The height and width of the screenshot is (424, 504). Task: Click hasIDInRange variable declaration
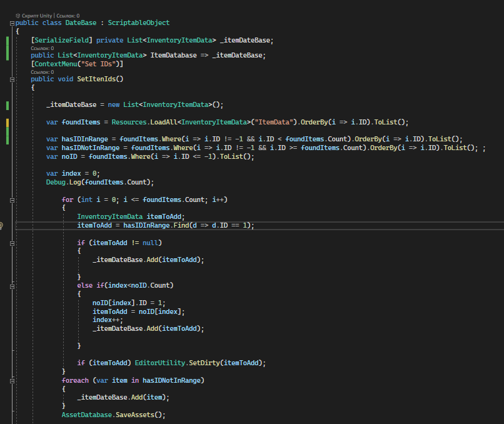pyautogui.click(x=84, y=139)
